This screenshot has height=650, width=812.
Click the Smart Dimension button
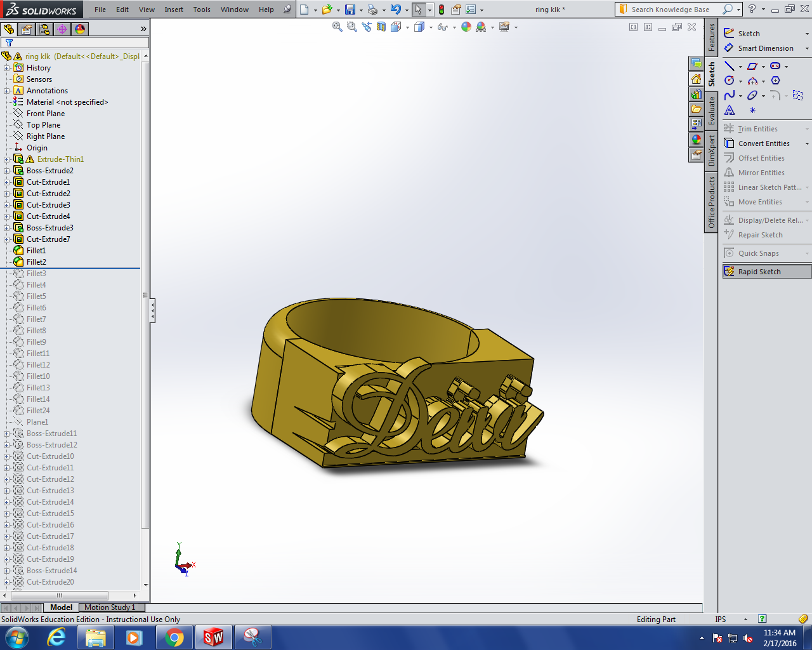point(759,48)
